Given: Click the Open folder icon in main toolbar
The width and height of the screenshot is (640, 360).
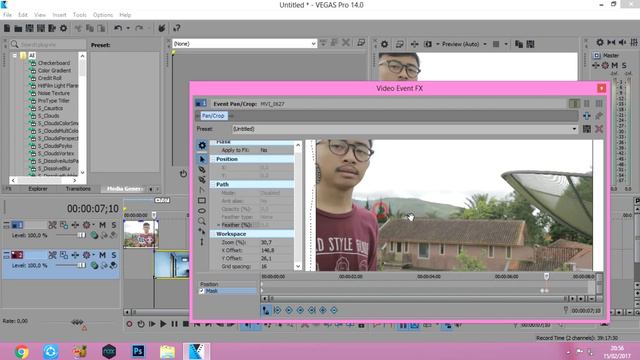Looking at the screenshot, I should coord(18,28).
